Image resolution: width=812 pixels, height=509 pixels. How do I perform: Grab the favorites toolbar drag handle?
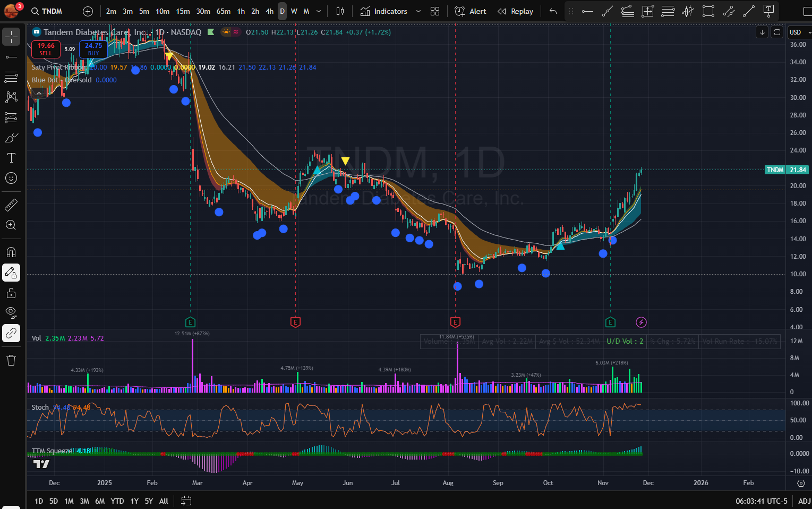571,11
